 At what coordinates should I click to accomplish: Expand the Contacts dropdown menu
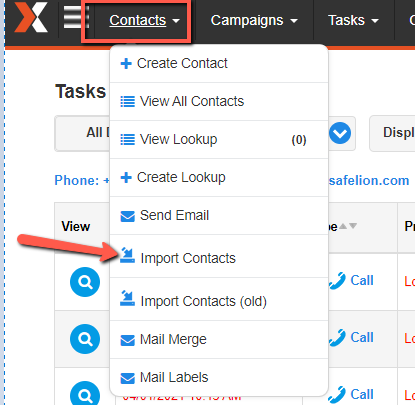click(x=145, y=20)
